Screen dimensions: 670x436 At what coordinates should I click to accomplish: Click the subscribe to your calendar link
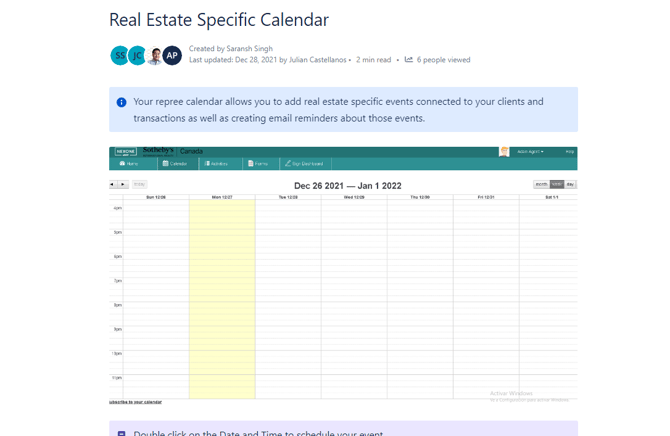tap(135, 402)
